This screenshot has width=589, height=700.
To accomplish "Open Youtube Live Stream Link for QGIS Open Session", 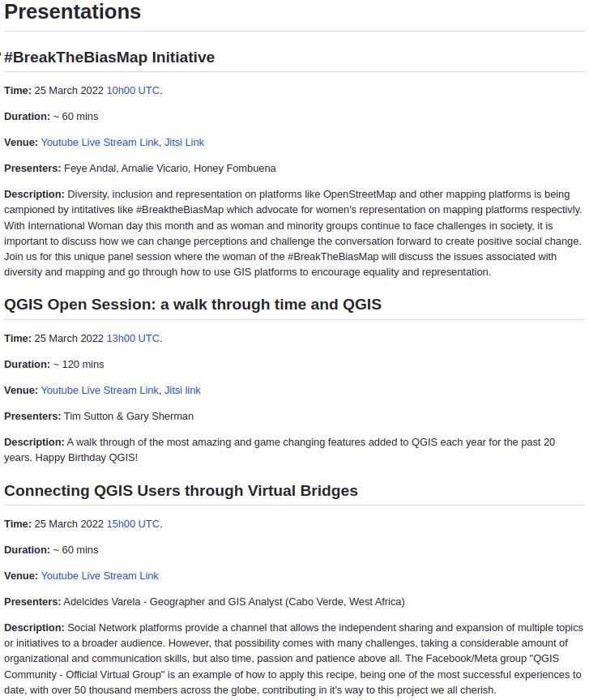I will (100, 391).
